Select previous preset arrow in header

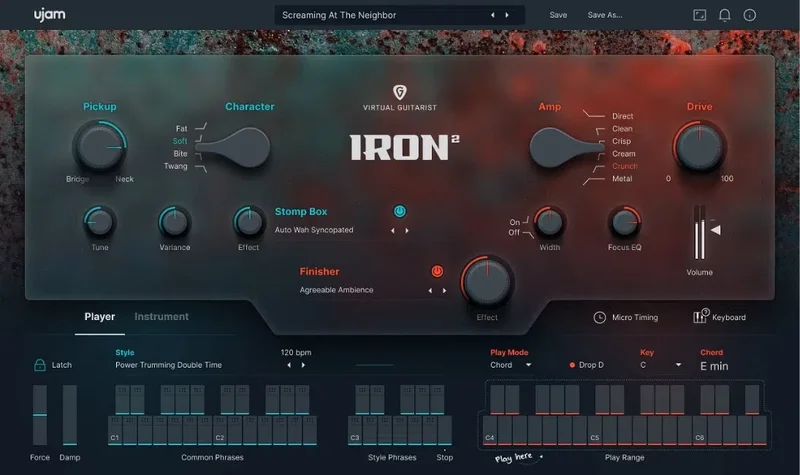pyautogui.click(x=492, y=15)
